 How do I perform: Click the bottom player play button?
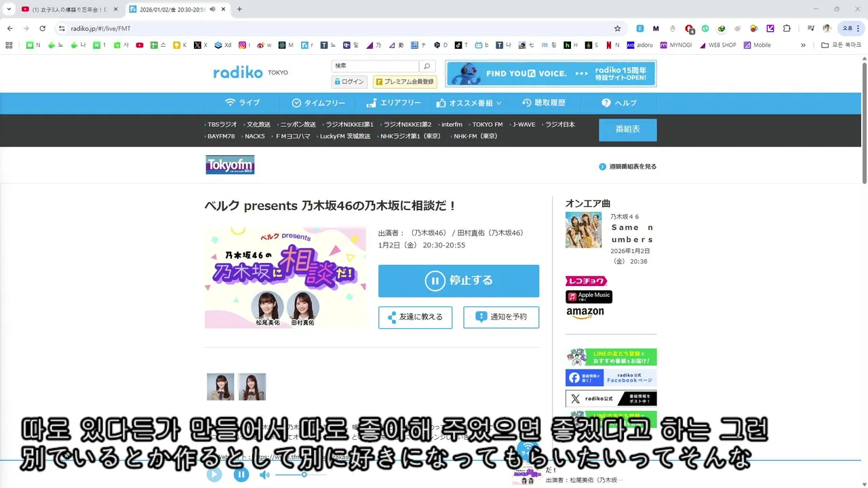214,474
